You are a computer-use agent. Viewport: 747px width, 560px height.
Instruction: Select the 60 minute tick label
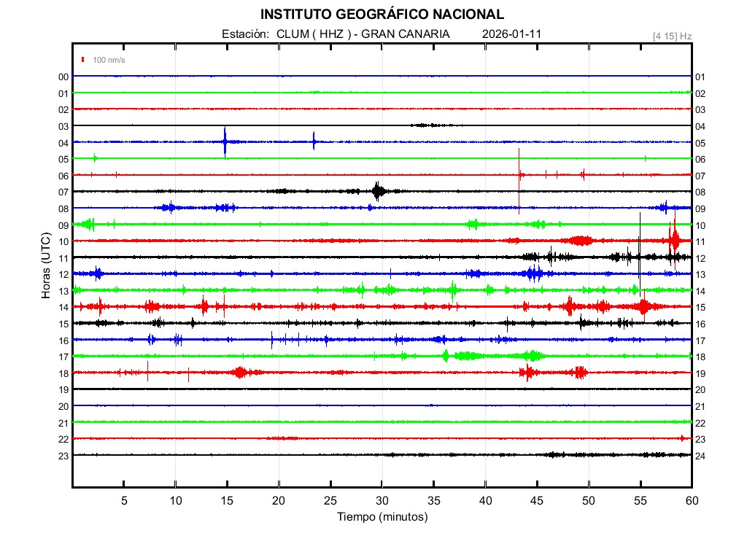coord(692,501)
